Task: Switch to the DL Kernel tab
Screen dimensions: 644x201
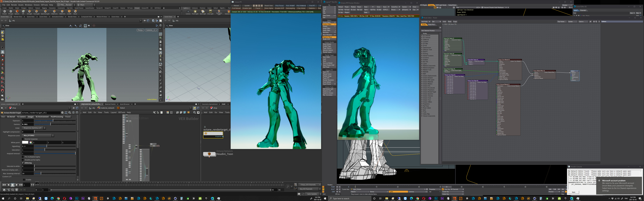Action: (x=11, y=117)
